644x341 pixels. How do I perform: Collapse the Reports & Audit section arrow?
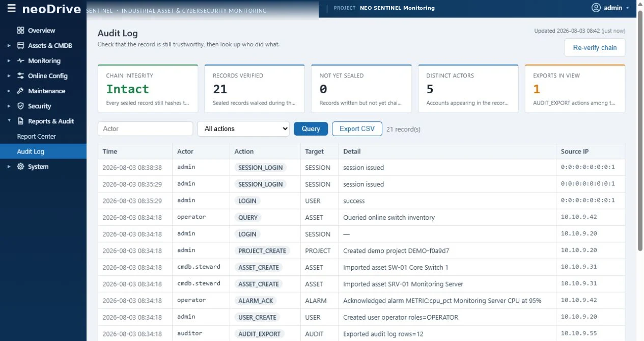pos(9,121)
